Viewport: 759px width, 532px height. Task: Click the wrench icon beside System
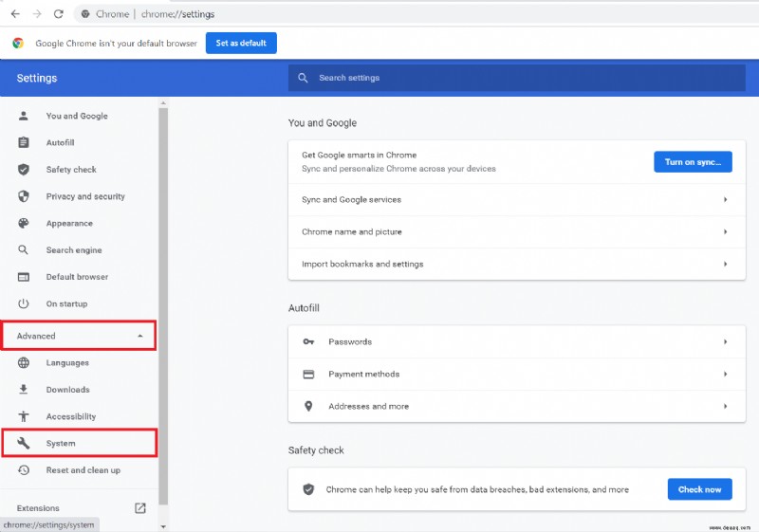point(23,443)
